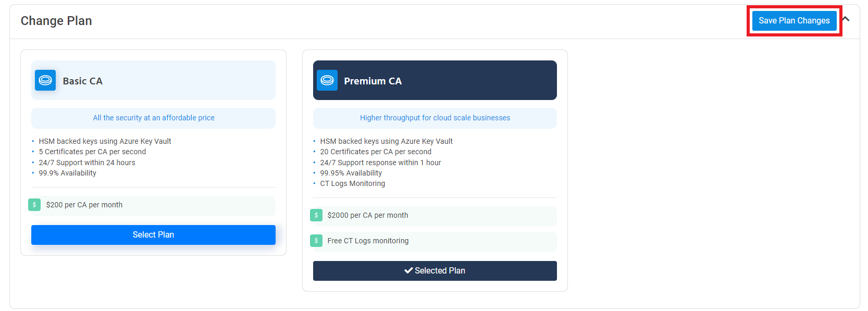
Task: Click the Basic CA header card
Action: [153, 80]
